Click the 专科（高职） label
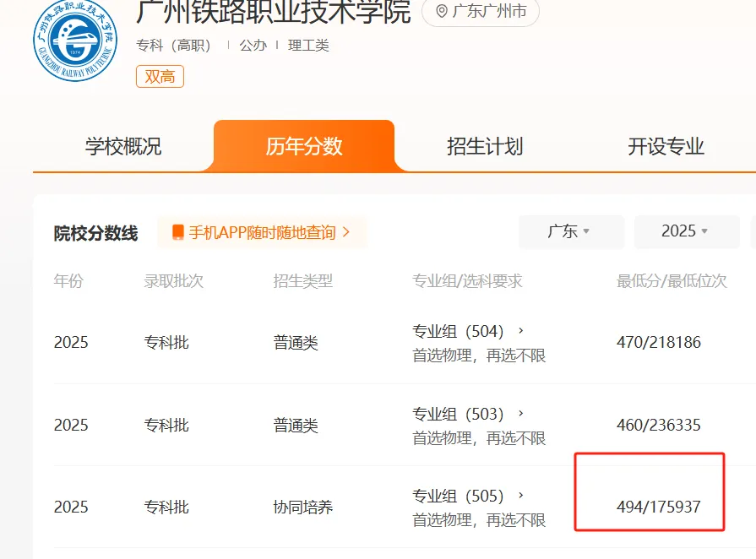The height and width of the screenshot is (559, 756). coord(174,46)
